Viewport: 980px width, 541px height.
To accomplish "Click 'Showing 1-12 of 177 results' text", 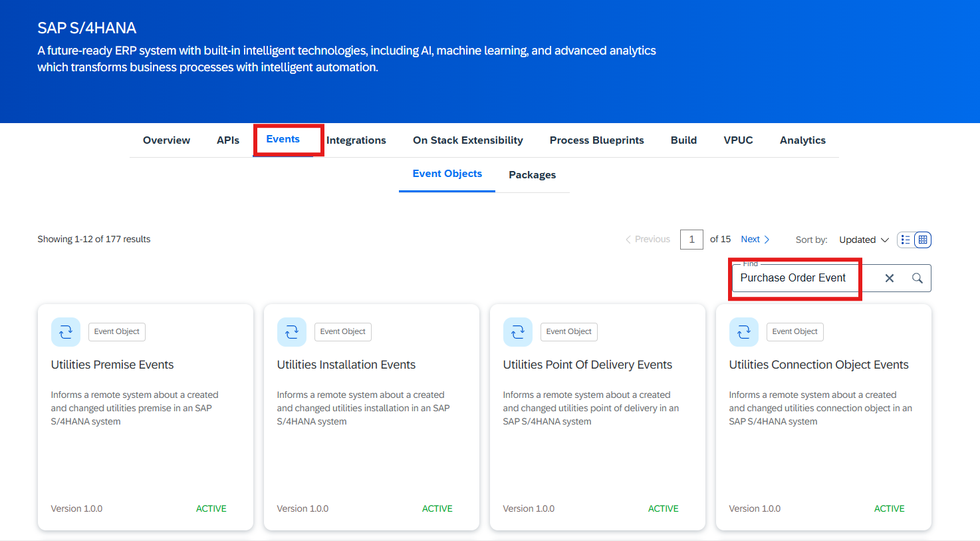I will tap(94, 239).
